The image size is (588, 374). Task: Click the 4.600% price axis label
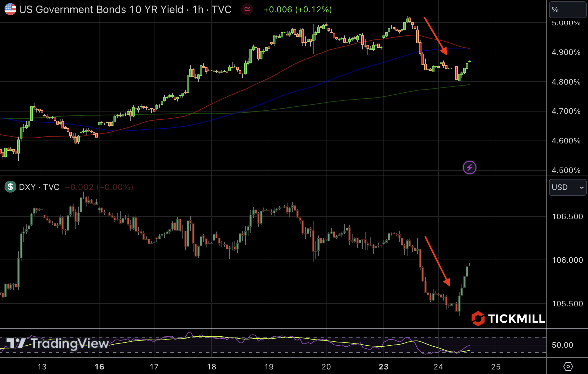click(x=566, y=141)
